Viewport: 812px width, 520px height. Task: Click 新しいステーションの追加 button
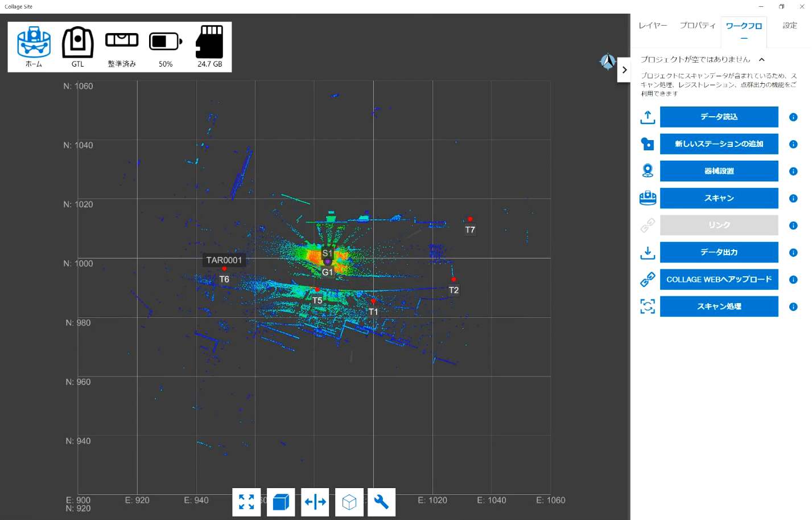719,144
